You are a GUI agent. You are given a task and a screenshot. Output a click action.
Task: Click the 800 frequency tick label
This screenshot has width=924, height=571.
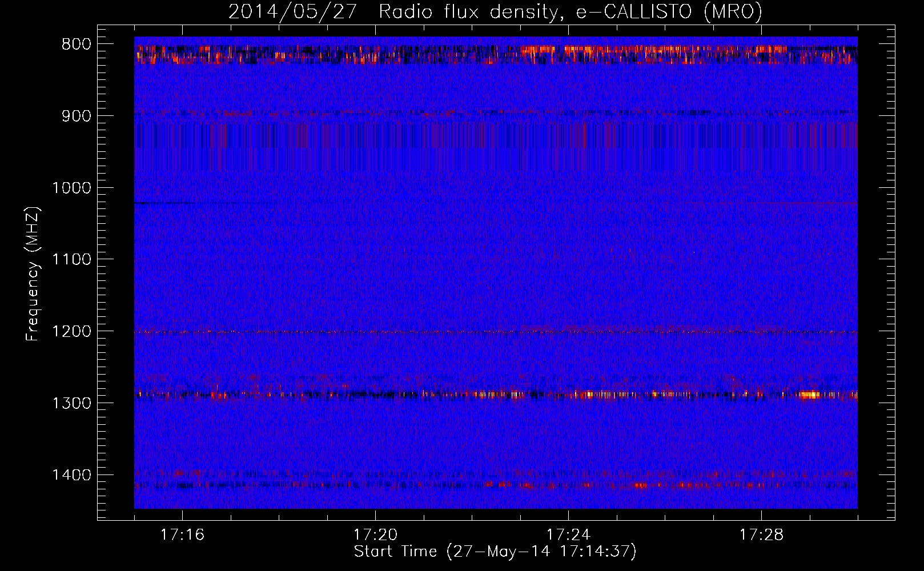pyautogui.click(x=77, y=45)
